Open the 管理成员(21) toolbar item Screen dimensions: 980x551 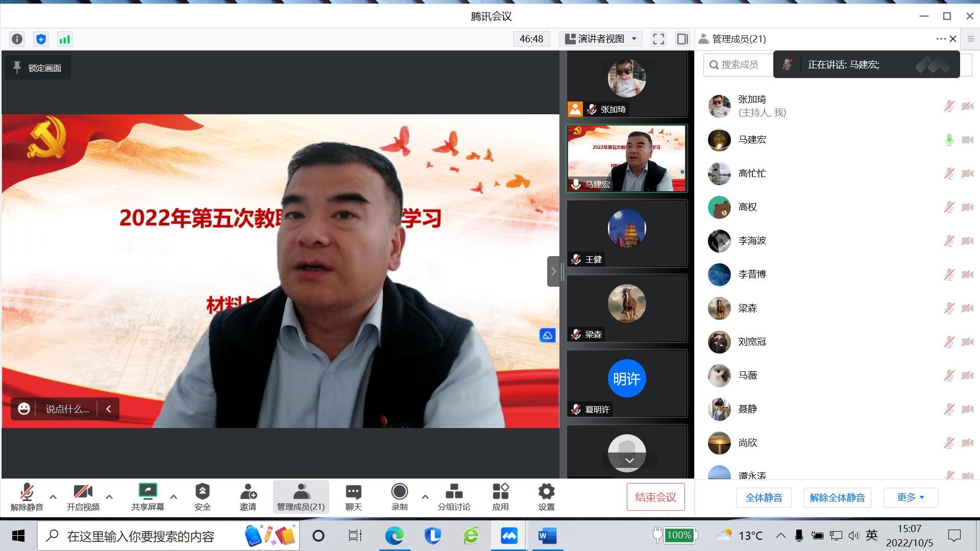point(301,497)
